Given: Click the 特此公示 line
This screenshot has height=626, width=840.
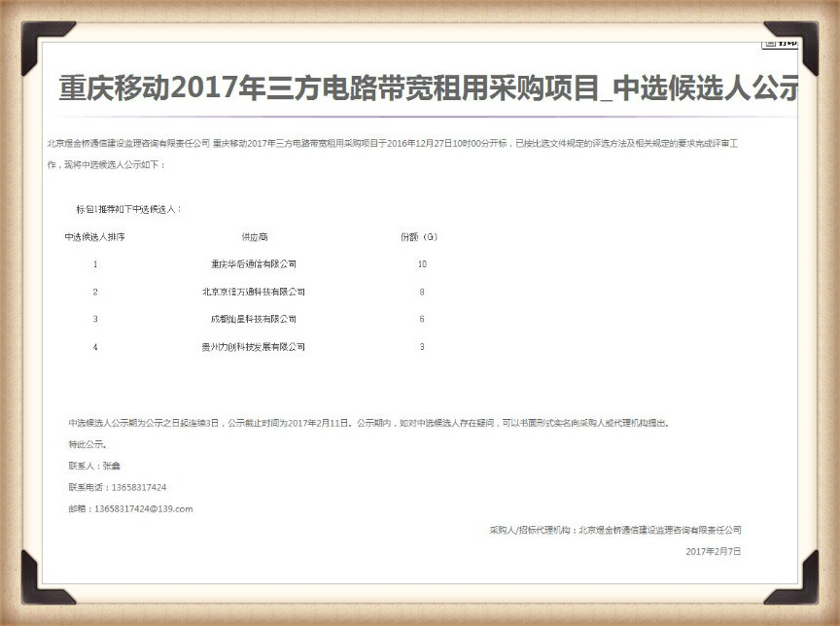Looking at the screenshot, I should coord(87,444).
